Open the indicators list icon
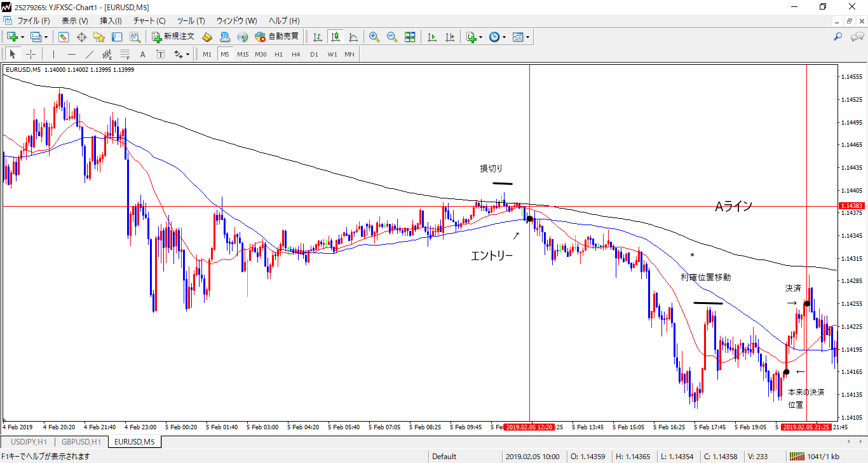The height and width of the screenshot is (463, 868). pos(471,37)
